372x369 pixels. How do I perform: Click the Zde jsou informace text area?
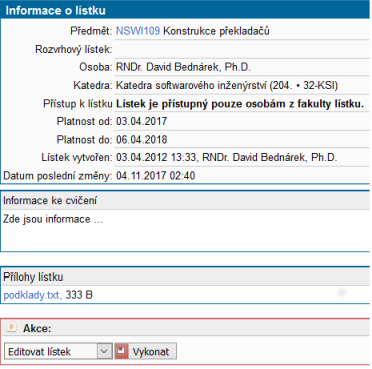185,230
